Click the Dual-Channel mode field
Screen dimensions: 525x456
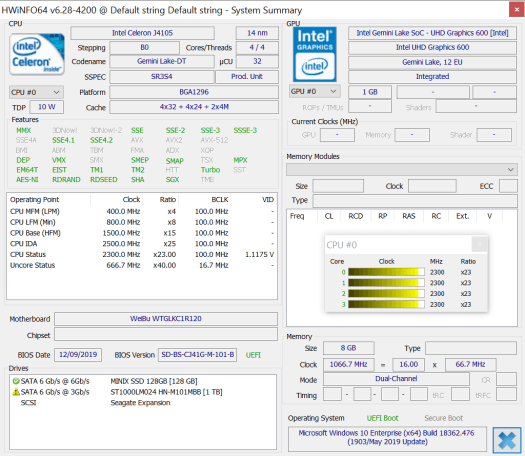pyautogui.click(x=396, y=379)
